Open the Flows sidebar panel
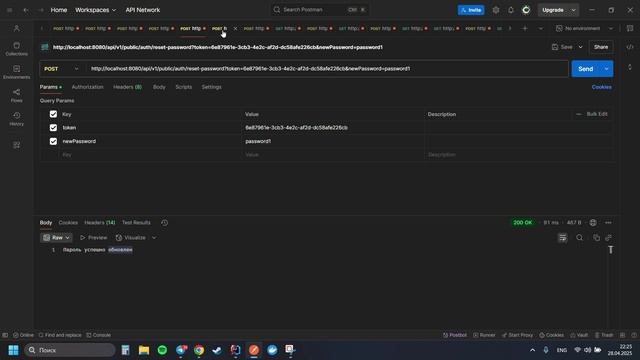Image resolution: width=640 pixels, height=360 pixels. point(16,95)
